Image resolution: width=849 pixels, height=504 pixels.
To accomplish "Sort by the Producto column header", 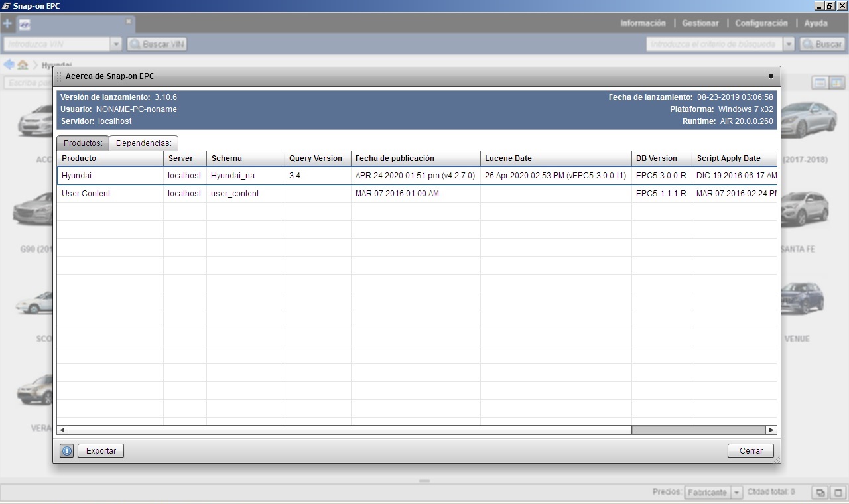I will [x=110, y=158].
